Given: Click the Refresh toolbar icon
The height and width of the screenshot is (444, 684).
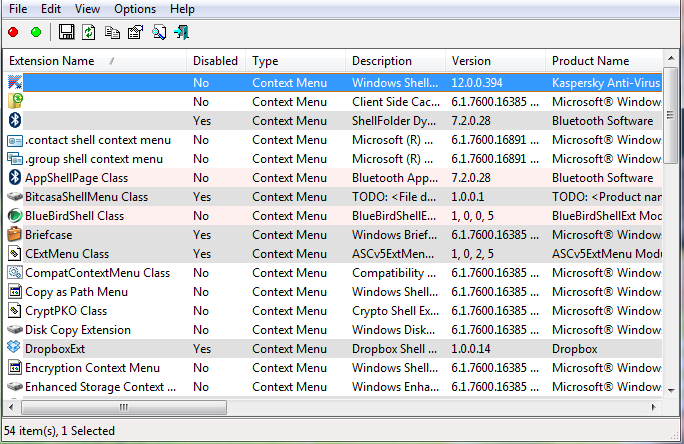Looking at the screenshot, I should click(89, 32).
